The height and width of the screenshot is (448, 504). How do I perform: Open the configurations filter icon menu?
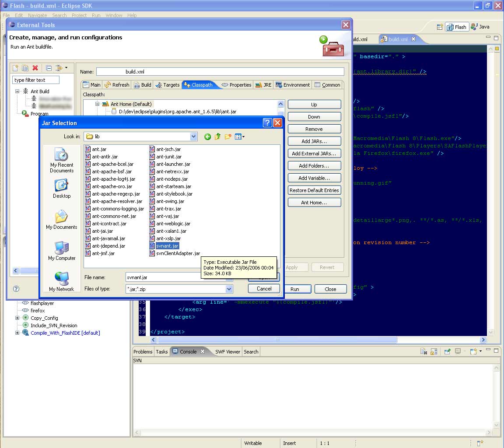[61, 68]
